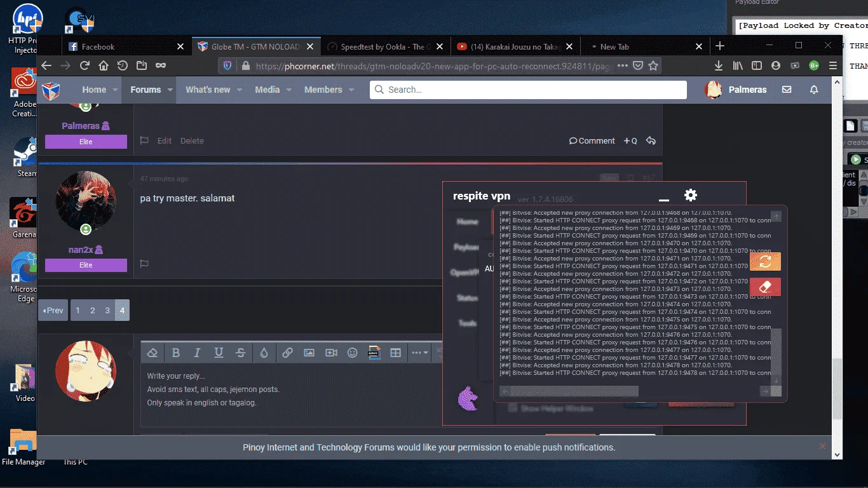Go to thread page 3

click(107, 310)
